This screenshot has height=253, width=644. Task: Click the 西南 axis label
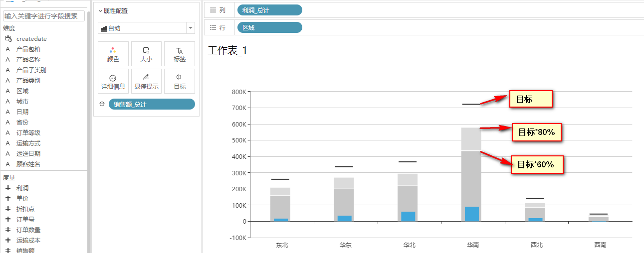point(600,245)
